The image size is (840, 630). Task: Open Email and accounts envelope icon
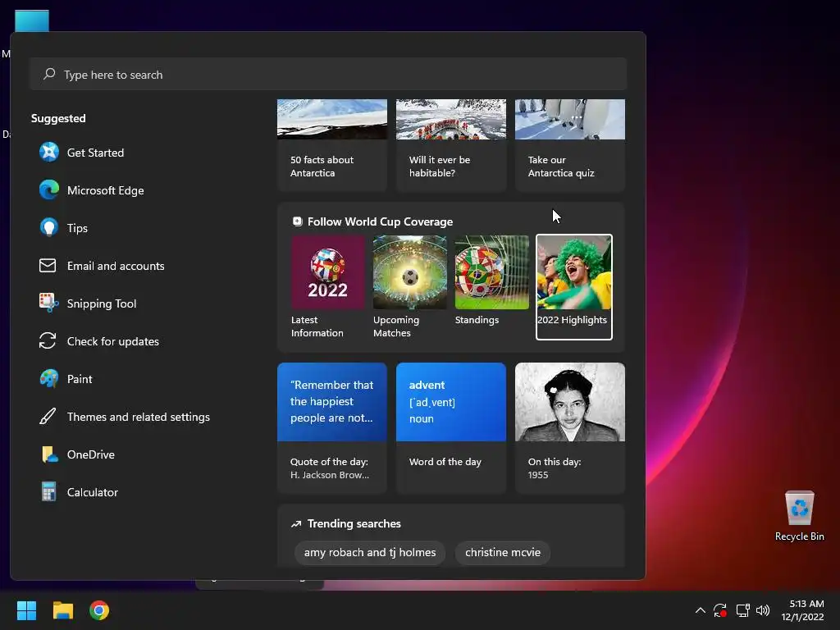point(48,266)
